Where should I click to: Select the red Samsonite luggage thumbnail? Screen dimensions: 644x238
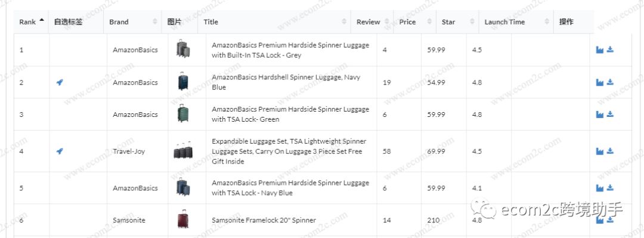(x=183, y=219)
